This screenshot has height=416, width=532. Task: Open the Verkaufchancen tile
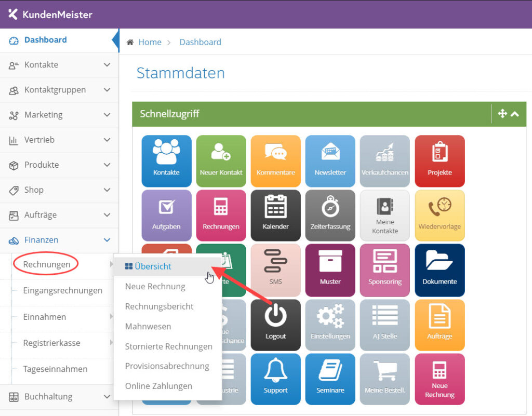click(x=385, y=161)
